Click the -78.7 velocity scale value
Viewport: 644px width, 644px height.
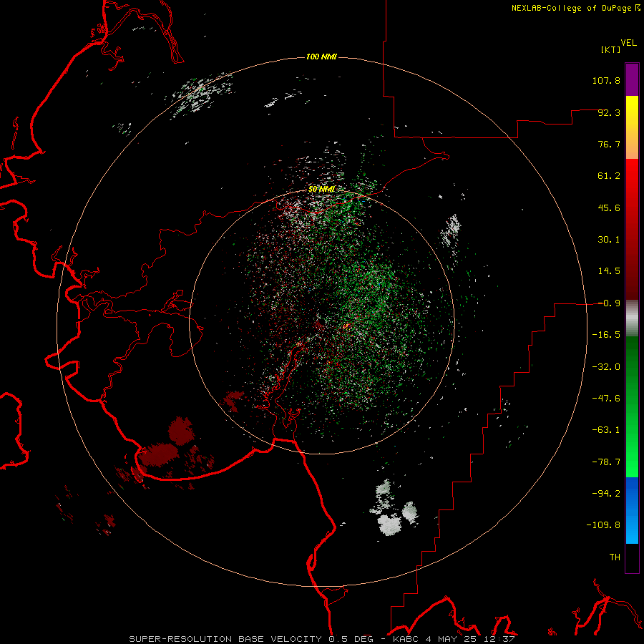point(606,462)
